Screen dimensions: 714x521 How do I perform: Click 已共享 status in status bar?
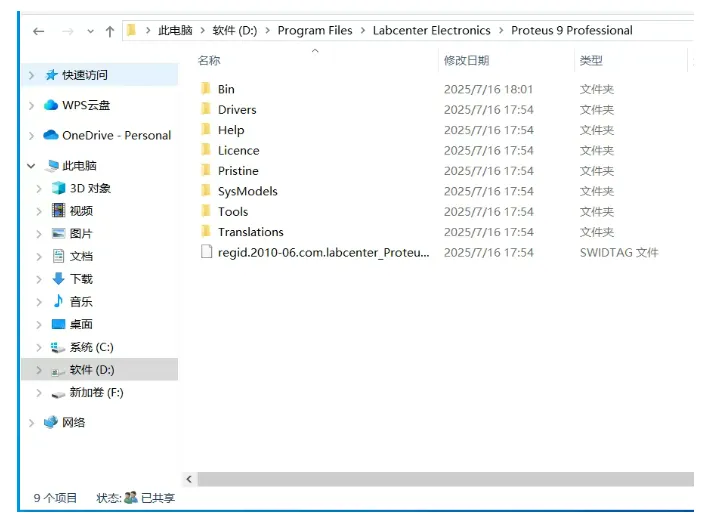[158, 498]
